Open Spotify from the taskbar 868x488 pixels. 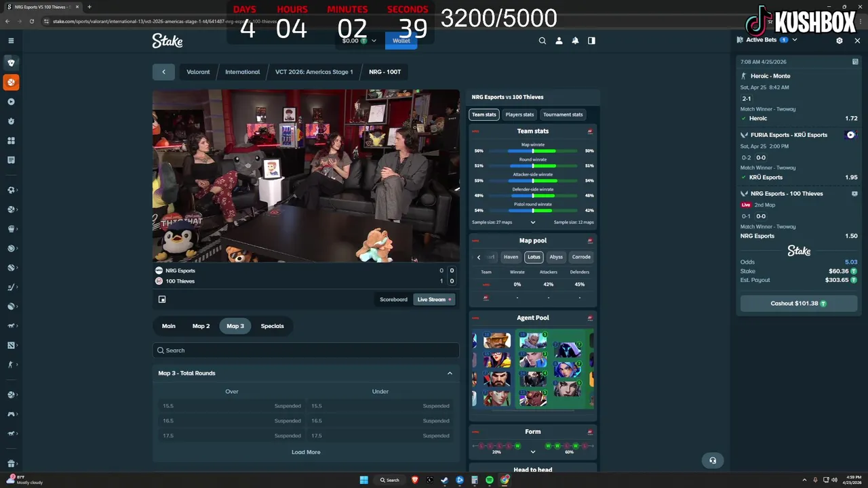[490, 480]
